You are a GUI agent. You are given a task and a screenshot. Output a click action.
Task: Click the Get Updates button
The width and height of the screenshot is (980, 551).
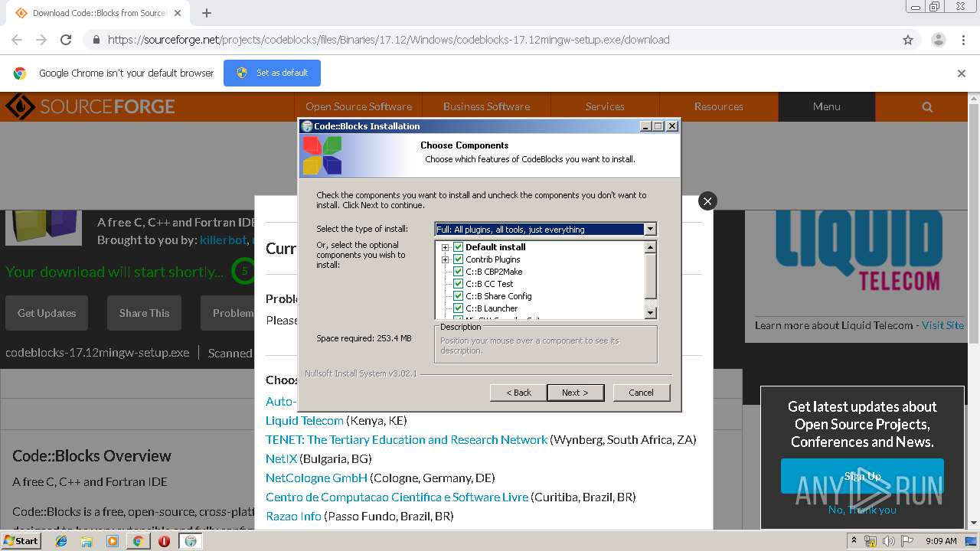point(47,313)
